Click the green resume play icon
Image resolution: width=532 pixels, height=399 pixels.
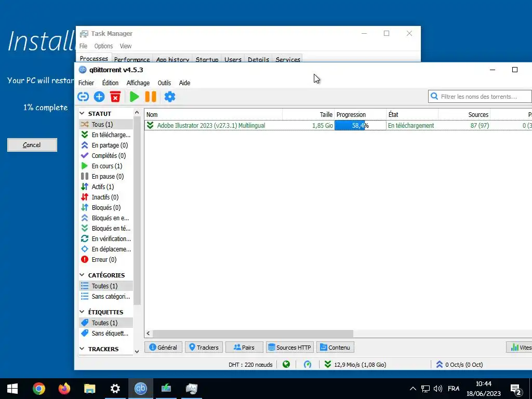(x=135, y=97)
